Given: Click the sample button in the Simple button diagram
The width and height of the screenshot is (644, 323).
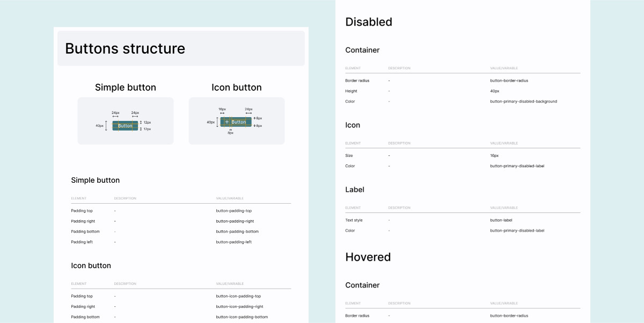Looking at the screenshot, I should 125,126.
